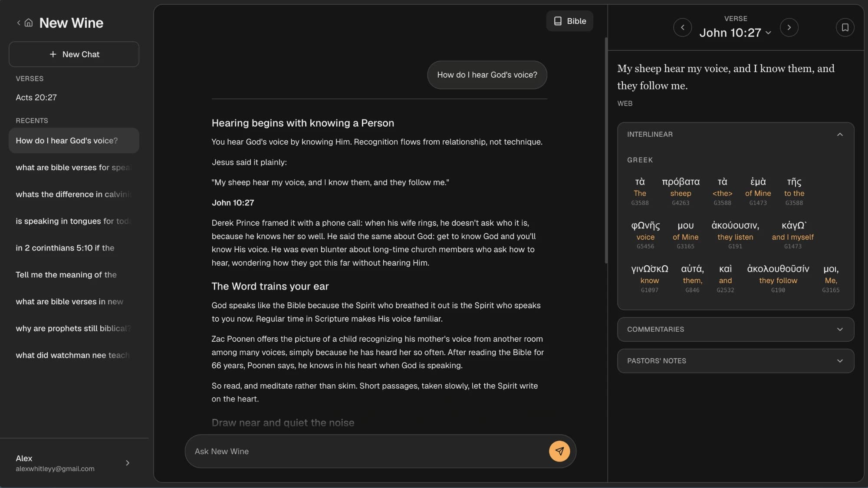Click the home icon beside New Wine

coord(29,23)
